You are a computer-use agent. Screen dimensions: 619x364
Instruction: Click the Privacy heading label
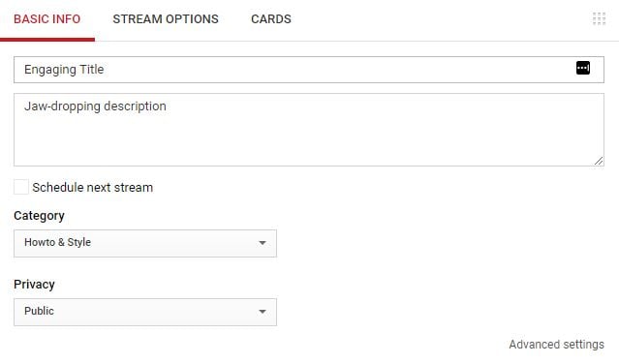(34, 285)
